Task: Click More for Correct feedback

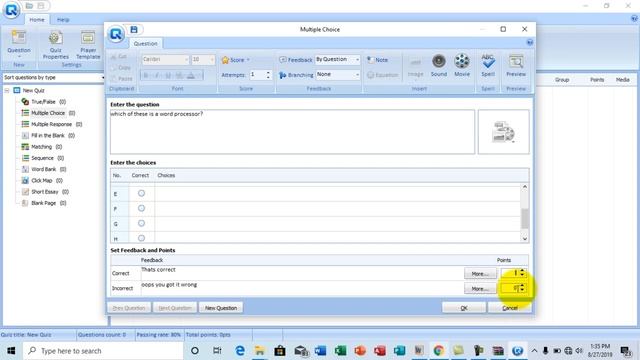Action: point(480,273)
